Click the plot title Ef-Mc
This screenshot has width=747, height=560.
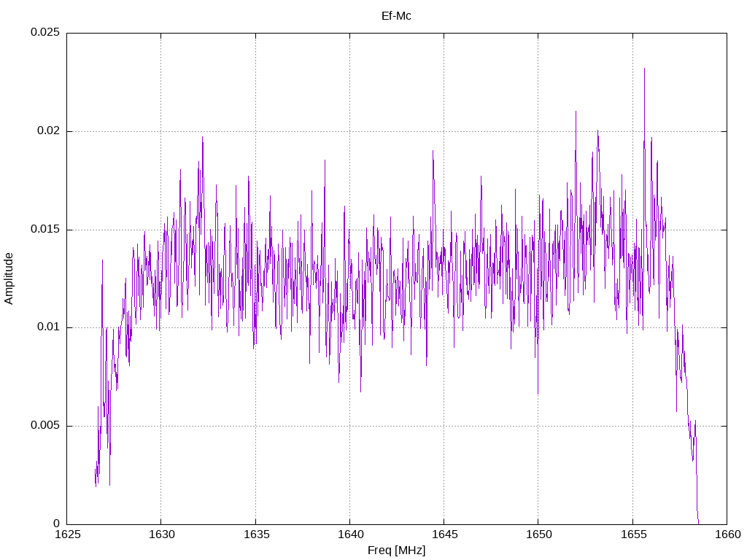(396, 16)
